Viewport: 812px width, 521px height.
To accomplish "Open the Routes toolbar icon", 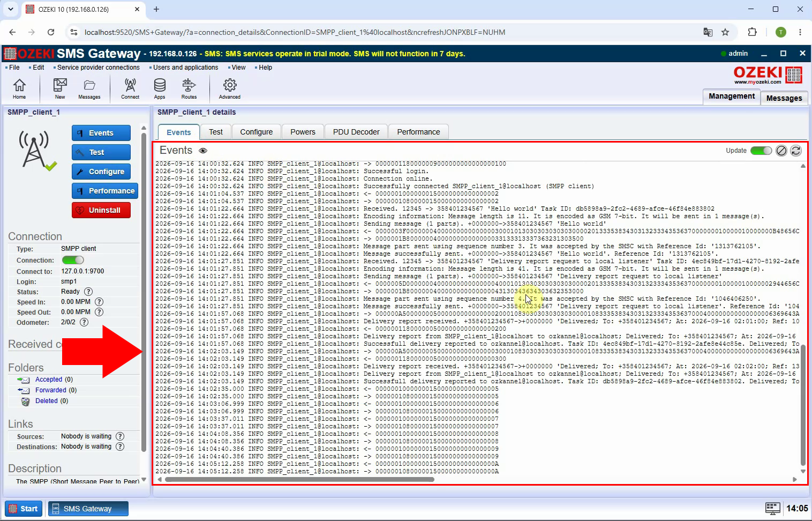I will [189, 88].
